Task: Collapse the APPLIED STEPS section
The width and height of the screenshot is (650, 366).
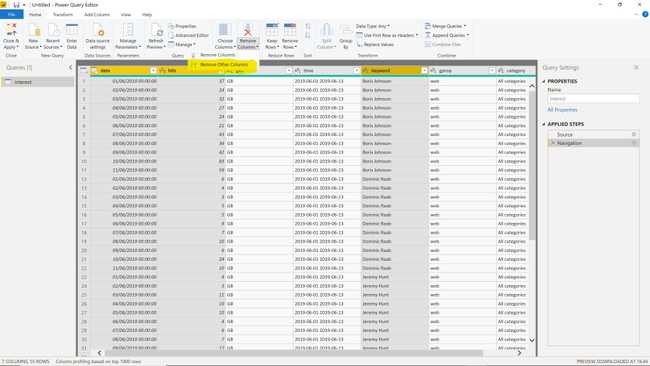Action: pos(544,124)
